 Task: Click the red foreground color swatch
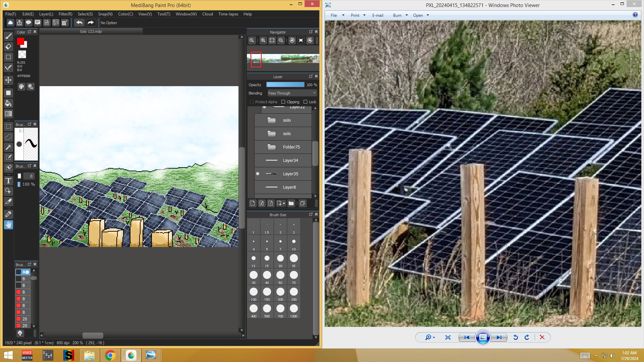pyautogui.click(x=20, y=41)
